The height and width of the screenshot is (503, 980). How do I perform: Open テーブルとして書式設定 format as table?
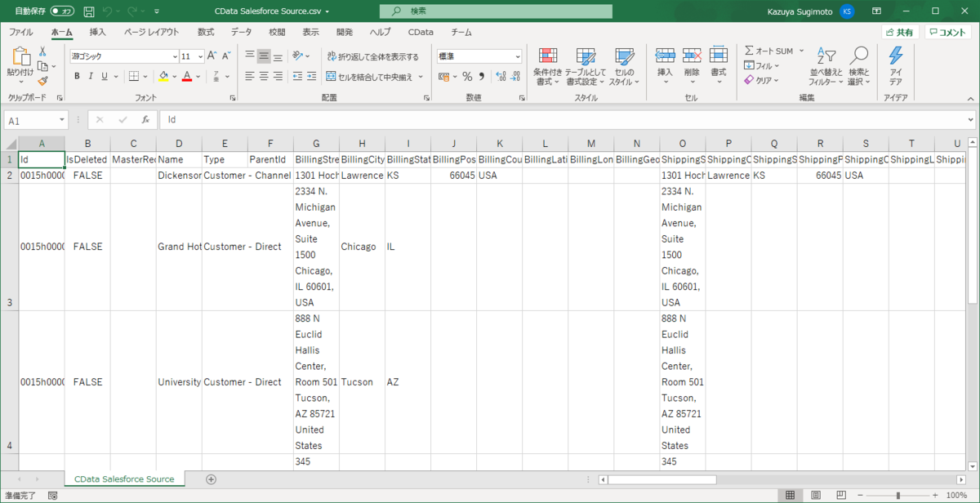point(585,66)
